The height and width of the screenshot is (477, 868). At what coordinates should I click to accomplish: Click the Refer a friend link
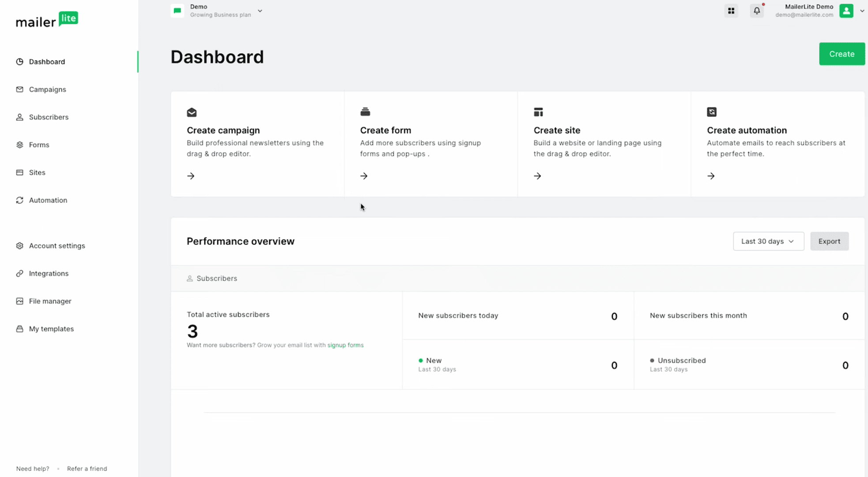tap(87, 469)
